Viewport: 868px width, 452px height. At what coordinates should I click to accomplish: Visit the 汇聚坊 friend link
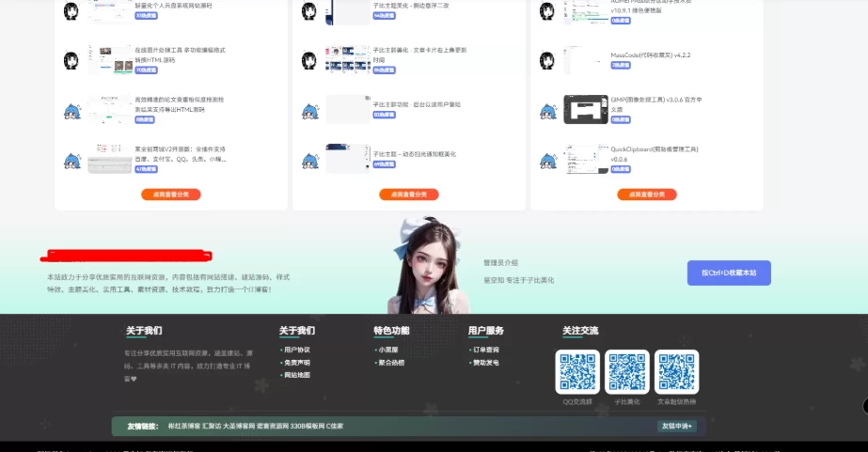[x=212, y=426]
